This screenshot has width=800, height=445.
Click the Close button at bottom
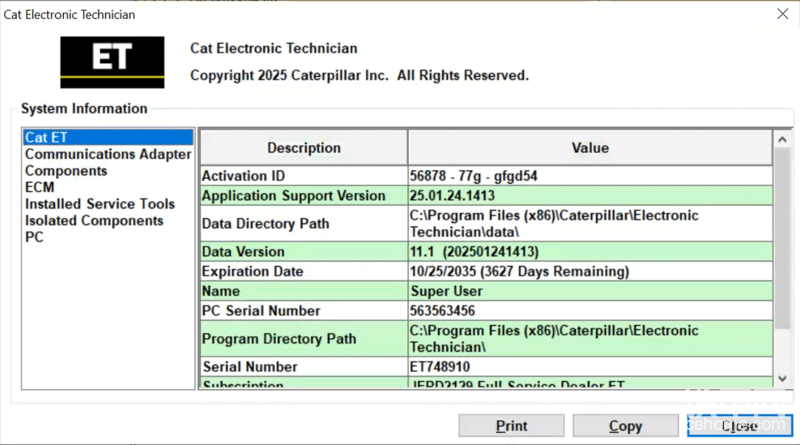pos(739,426)
